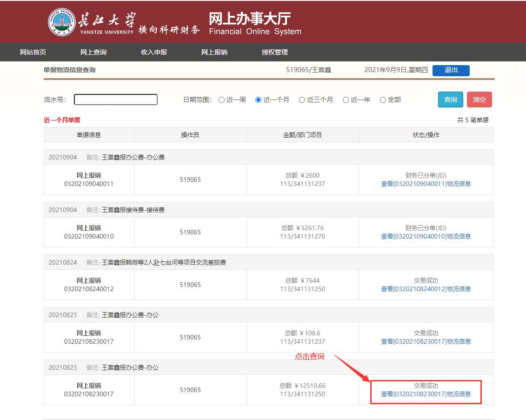The width and height of the screenshot is (526, 420).
Task: Select 授权管理 from the navigation bar
Action: [275, 52]
